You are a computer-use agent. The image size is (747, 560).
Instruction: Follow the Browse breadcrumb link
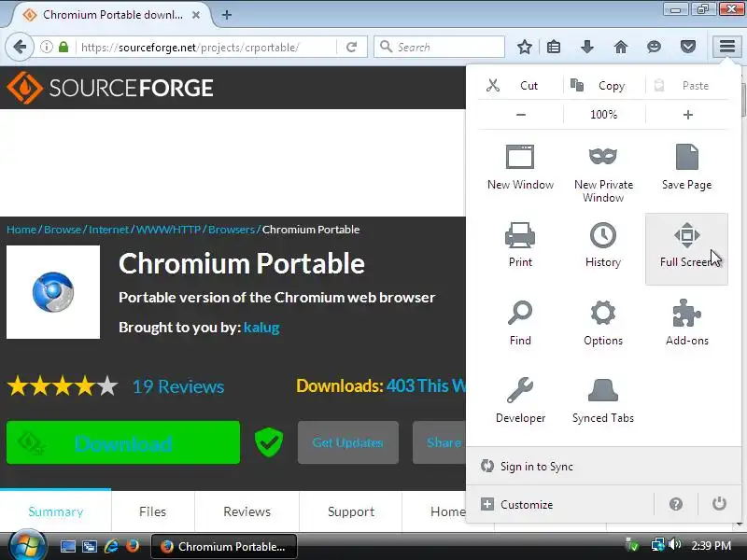tap(63, 230)
